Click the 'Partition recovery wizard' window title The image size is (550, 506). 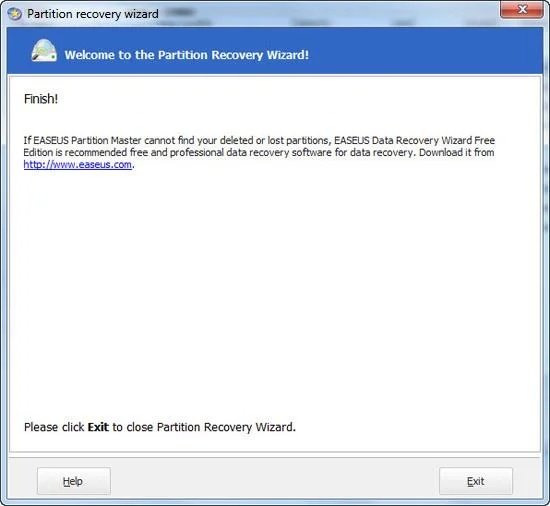(93, 14)
